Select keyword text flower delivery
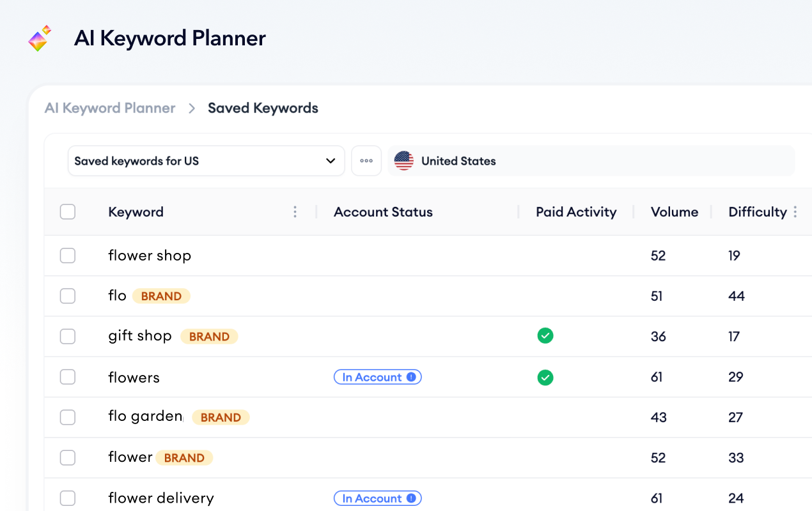 coord(161,498)
